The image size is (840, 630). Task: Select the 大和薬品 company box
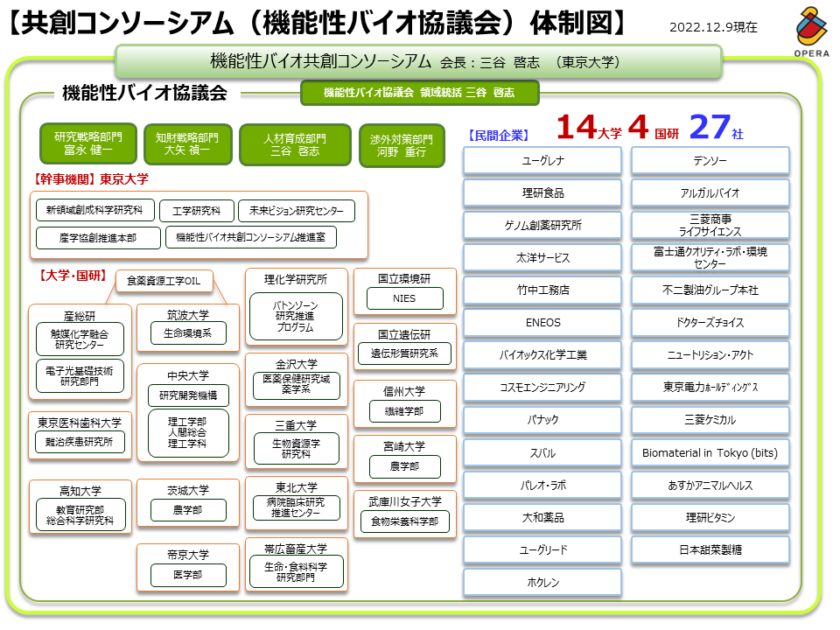tap(542, 517)
